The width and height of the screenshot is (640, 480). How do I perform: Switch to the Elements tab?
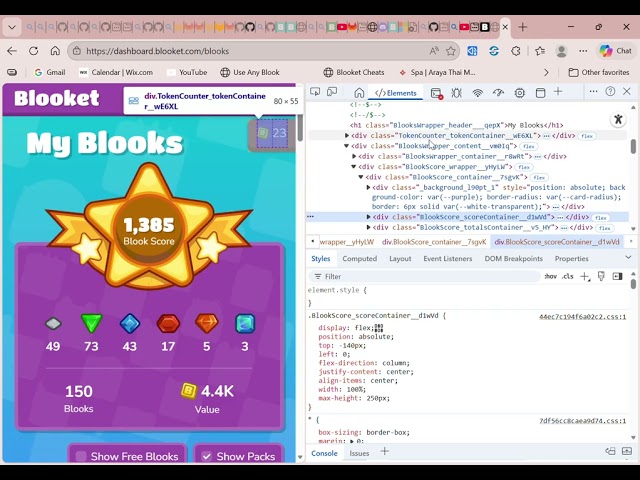click(396, 93)
